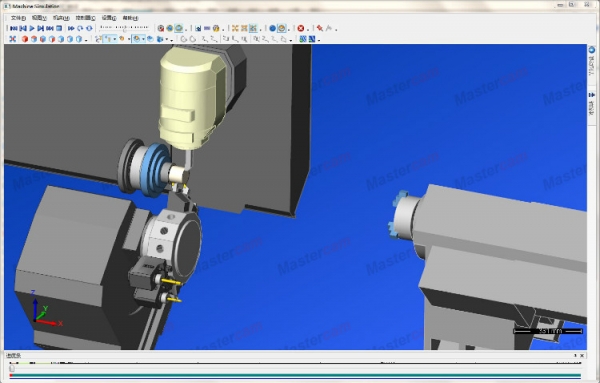The width and height of the screenshot is (600, 383).
Task: Open dropdown after the yellow round icon
Action: (223, 29)
